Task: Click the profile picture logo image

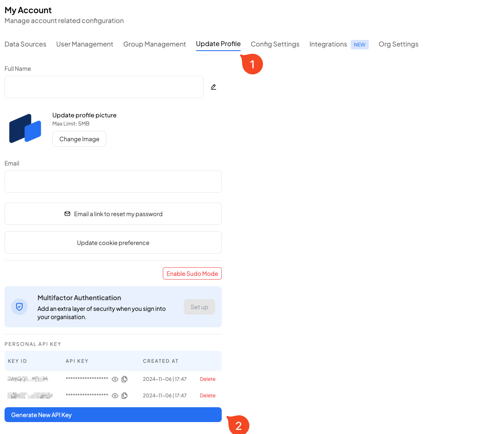Action: [25, 128]
